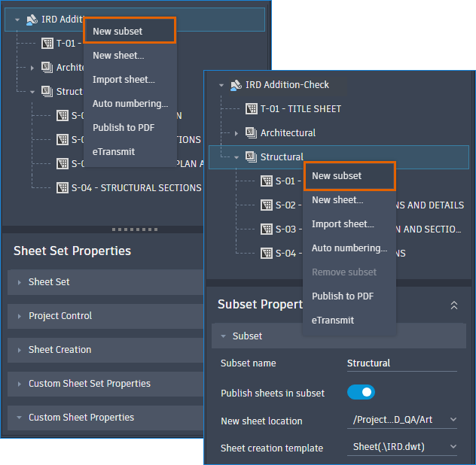The width and height of the screenshot is (476, 465).
Task: Click the S-03 sheet icon in right panel
Action: tap(267, 229)
